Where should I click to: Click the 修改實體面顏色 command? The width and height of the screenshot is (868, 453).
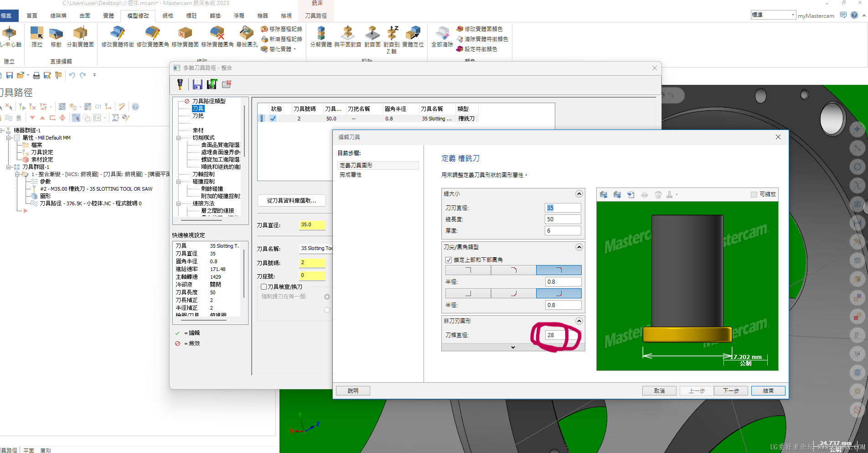coord(479,29)
